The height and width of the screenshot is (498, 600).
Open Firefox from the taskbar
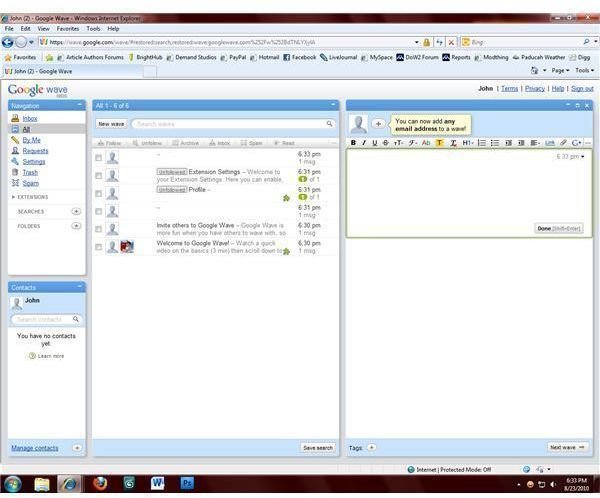click(x=100, y=484)
